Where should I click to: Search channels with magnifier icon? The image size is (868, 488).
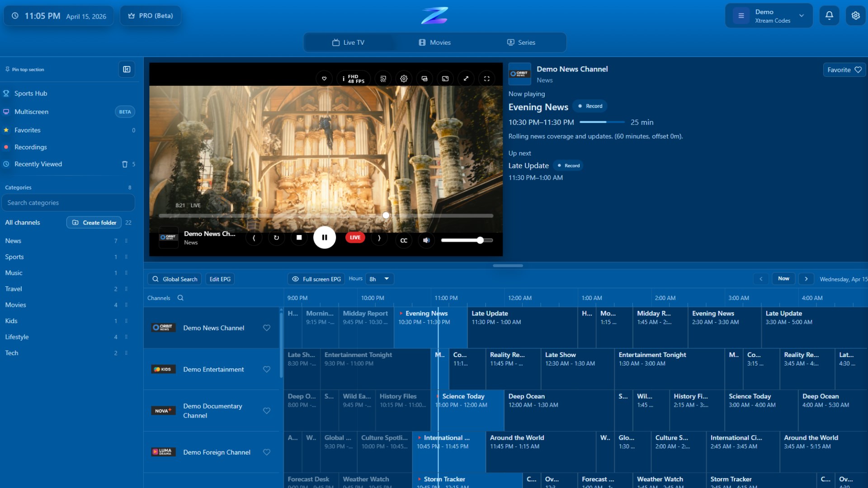(x=180, y=298)
